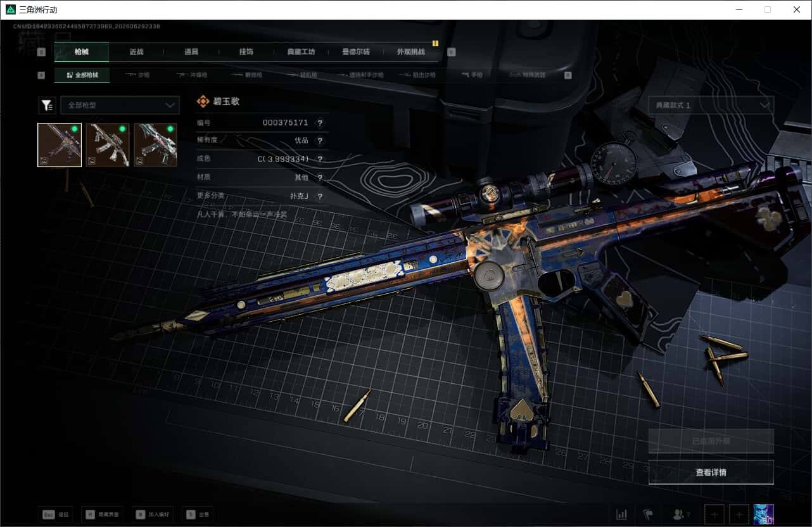Open the player avatar portrait

764,514
